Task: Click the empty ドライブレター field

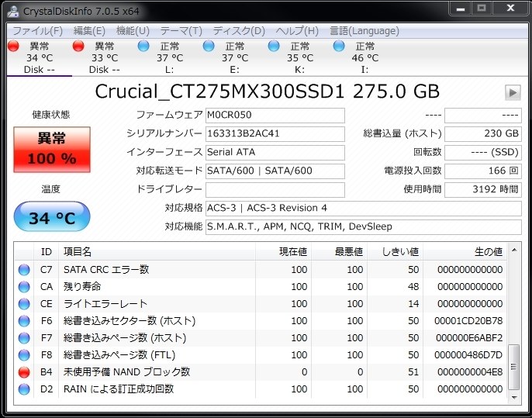Action: (275, 190)
